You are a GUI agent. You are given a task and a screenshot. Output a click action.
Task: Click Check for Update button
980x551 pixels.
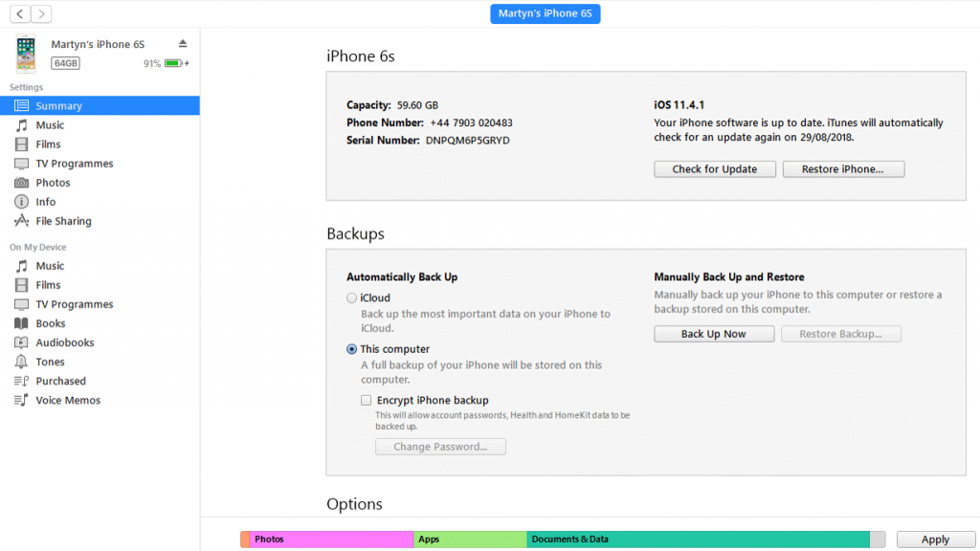715,169
